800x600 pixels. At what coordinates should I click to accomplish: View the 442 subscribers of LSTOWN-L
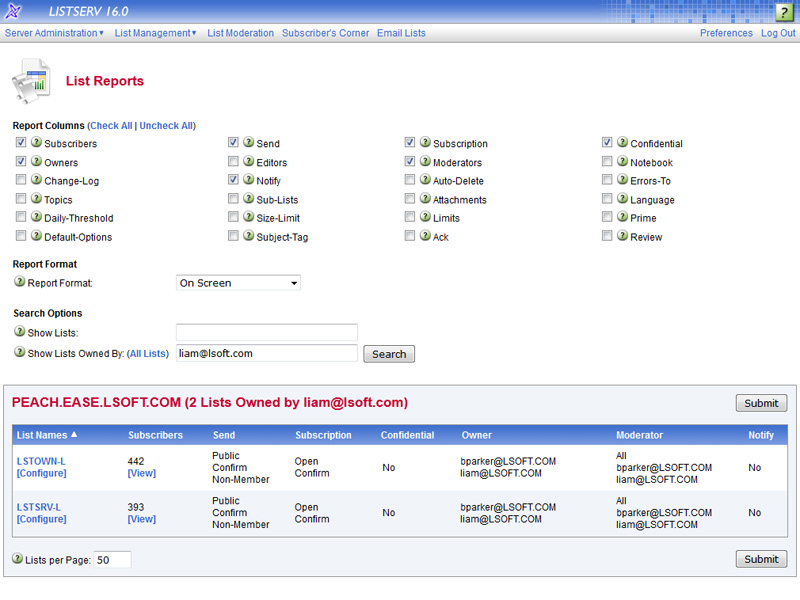pyautogui.click(x=142, y=473)
